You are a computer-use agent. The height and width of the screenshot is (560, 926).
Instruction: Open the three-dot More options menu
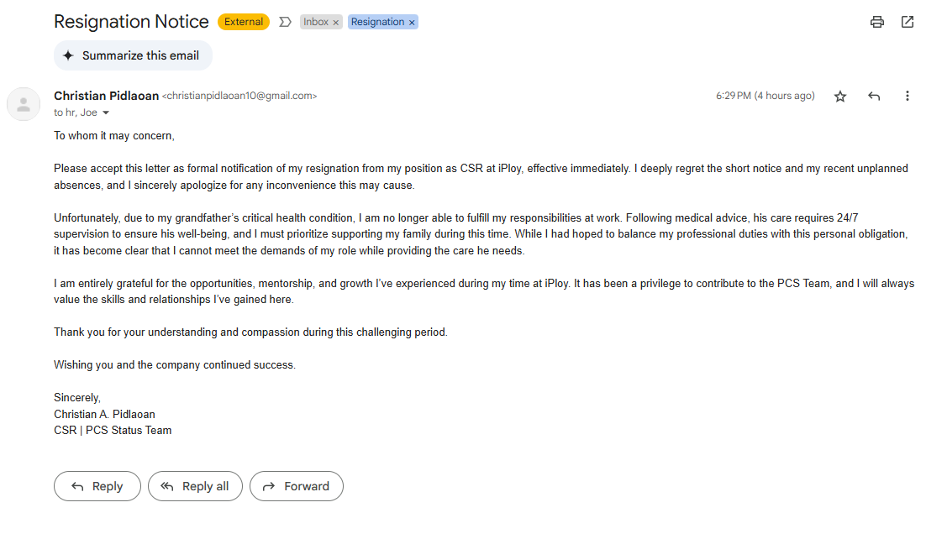[x=908, y=97]
